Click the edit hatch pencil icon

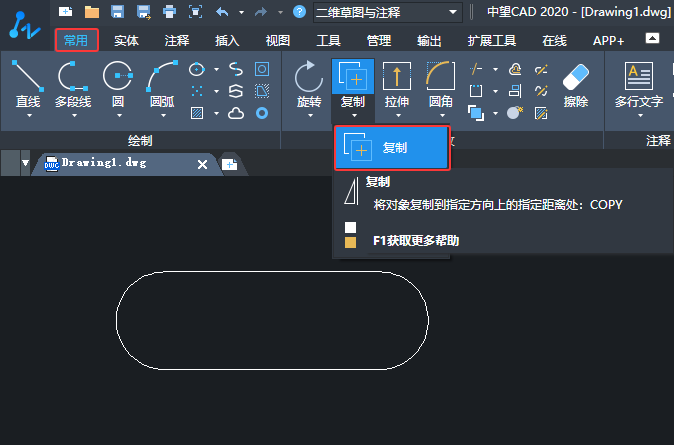pyautogui.click(x=541, y=114)
